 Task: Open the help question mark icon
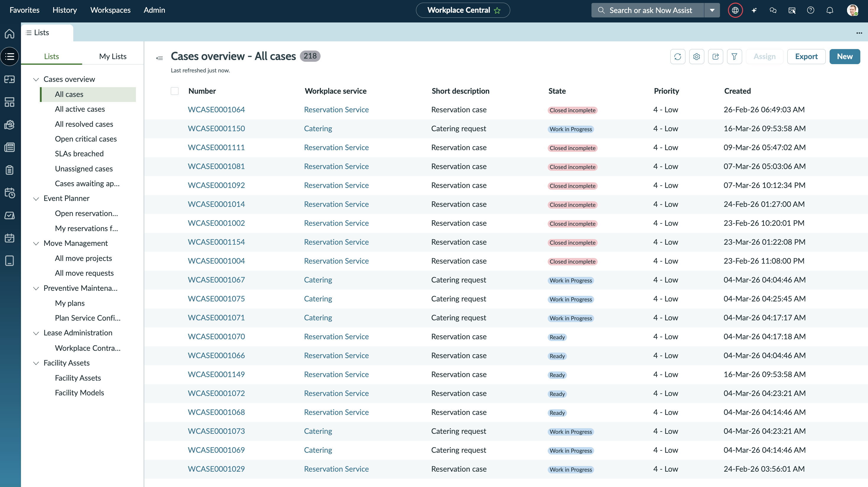coord(811,10)
